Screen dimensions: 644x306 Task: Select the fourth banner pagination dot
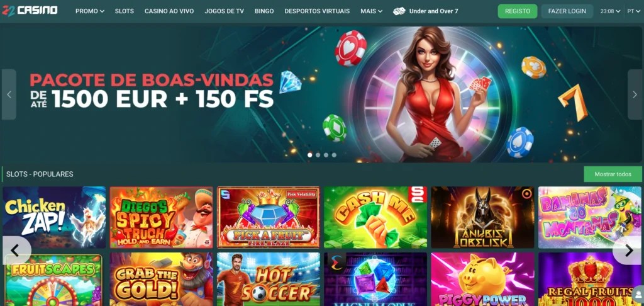tap(334, 155)
